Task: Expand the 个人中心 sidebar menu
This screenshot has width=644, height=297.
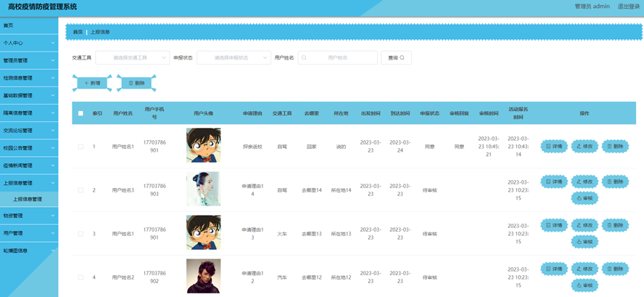Action: click(29, 43)
